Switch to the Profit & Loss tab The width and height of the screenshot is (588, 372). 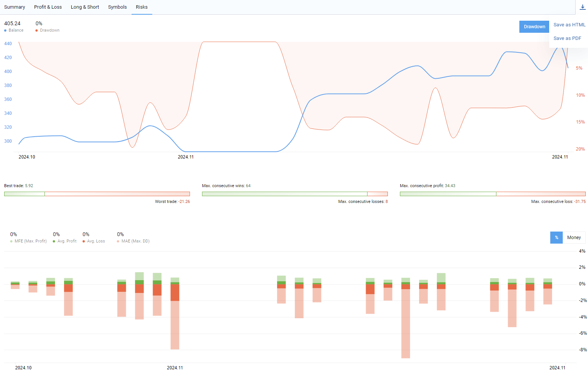click(48, 7)
